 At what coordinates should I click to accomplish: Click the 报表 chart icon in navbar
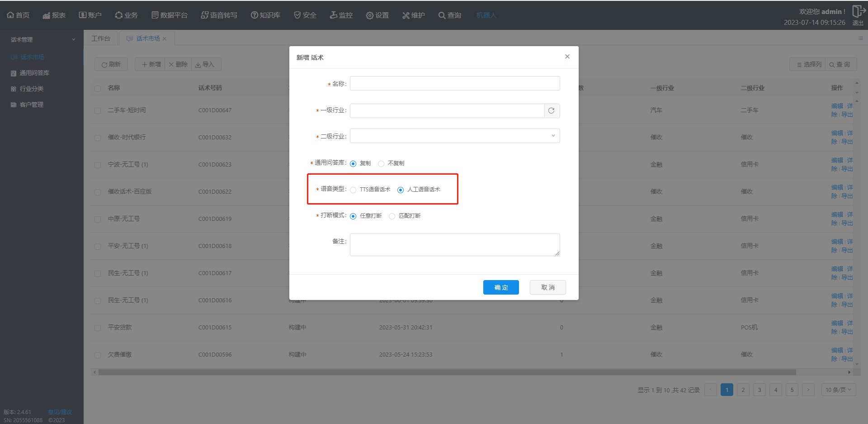(x=46, y=15)
